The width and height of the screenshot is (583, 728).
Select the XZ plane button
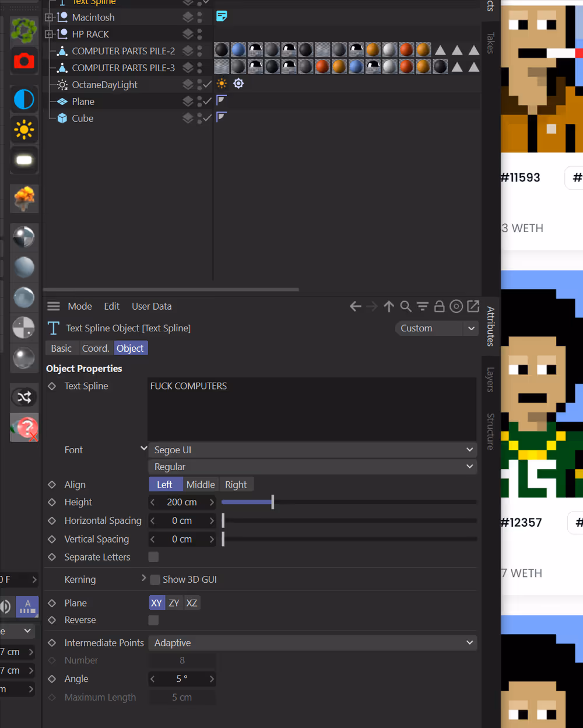tap(192, 603)
